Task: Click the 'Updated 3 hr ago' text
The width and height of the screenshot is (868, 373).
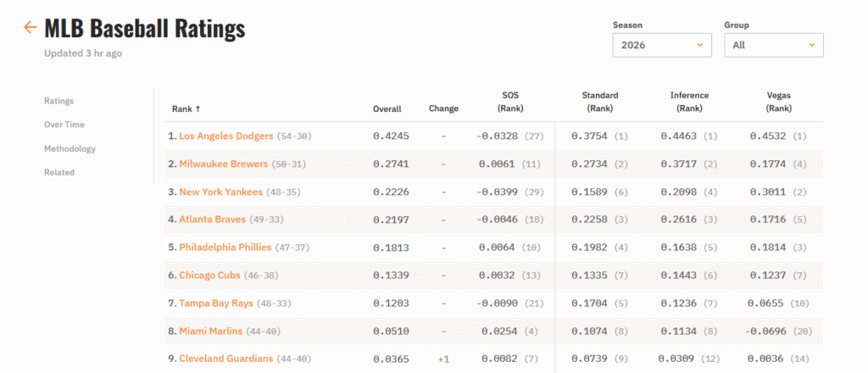Action: 83,53
